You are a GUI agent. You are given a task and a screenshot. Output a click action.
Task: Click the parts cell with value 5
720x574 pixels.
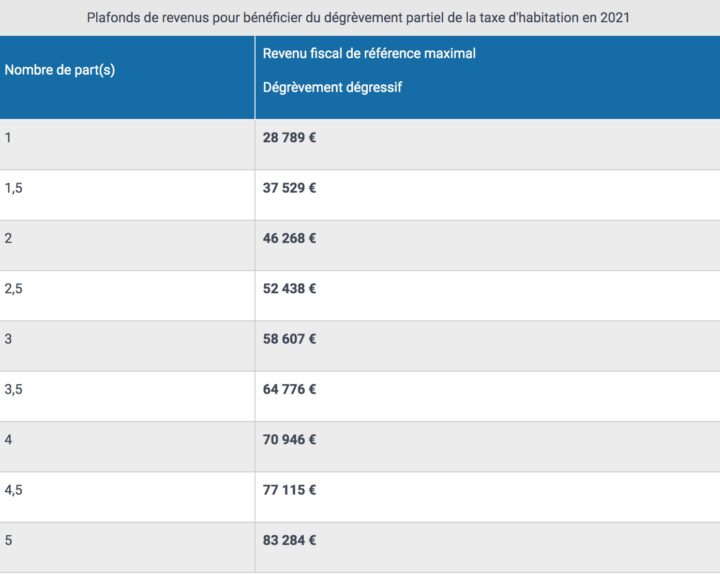point(9,540)
